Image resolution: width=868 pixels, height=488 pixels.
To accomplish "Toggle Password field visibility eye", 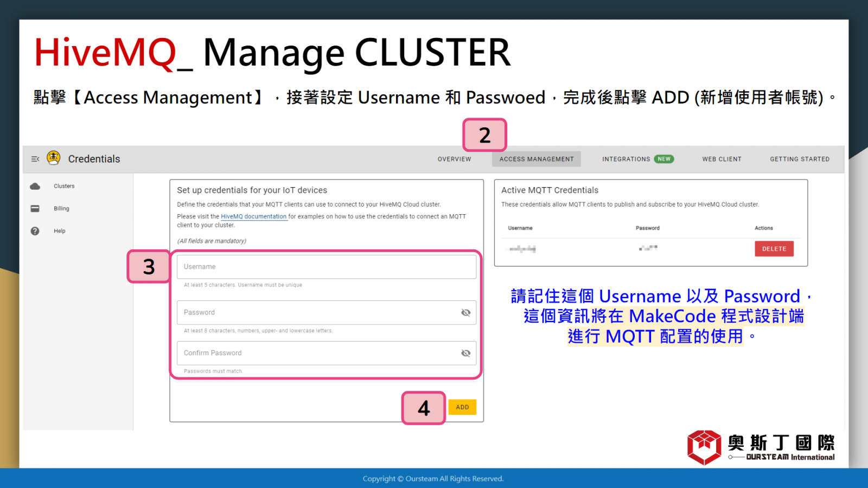I will tap(465, 313).
